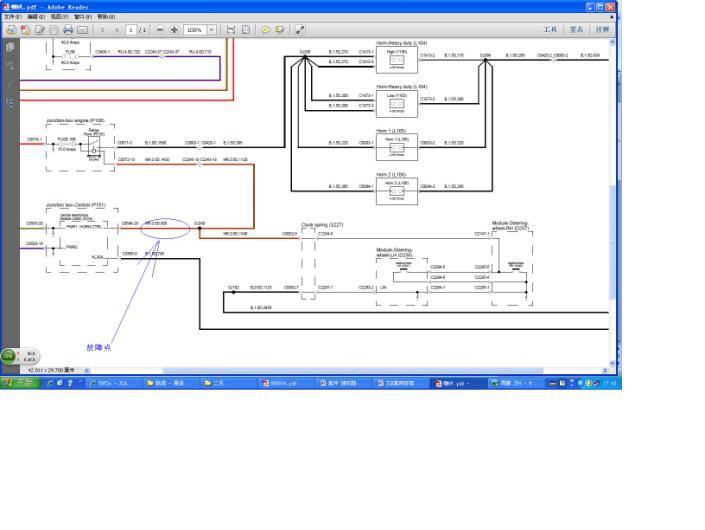Open the 注释 (Comment) pane
This screenshot has width=705, height=530.
pos(602,29)
